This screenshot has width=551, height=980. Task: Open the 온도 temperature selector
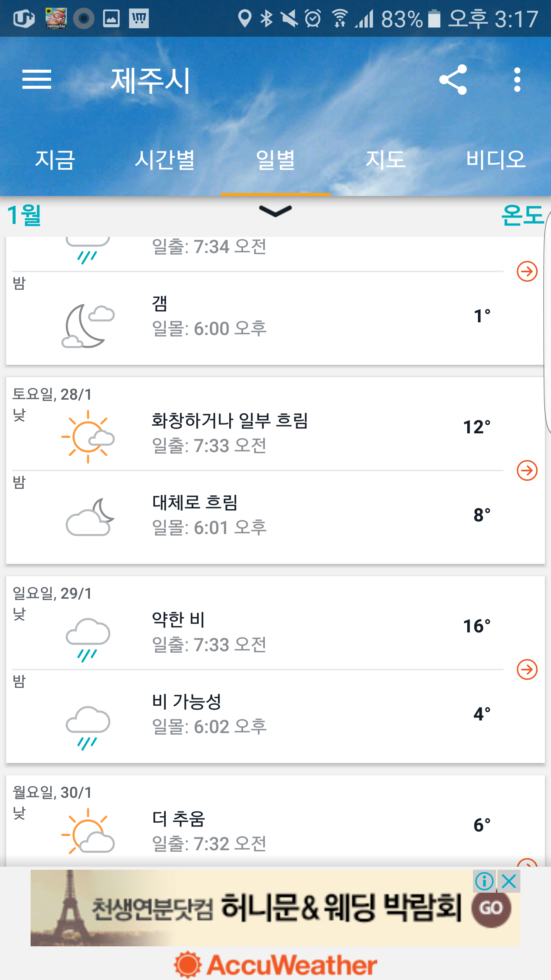point(522,215)
